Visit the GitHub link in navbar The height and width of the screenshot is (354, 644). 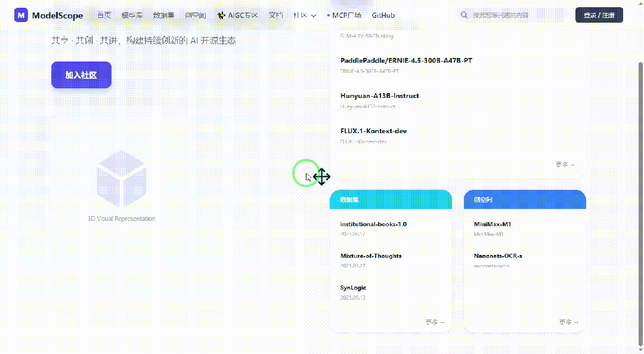tap(383, 15)
